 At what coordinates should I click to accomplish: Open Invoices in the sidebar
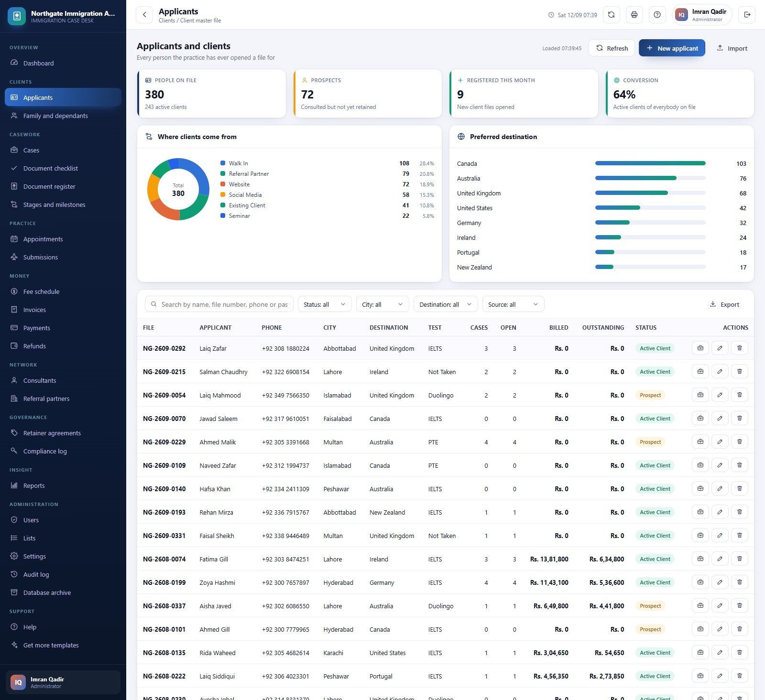point(63,310)
